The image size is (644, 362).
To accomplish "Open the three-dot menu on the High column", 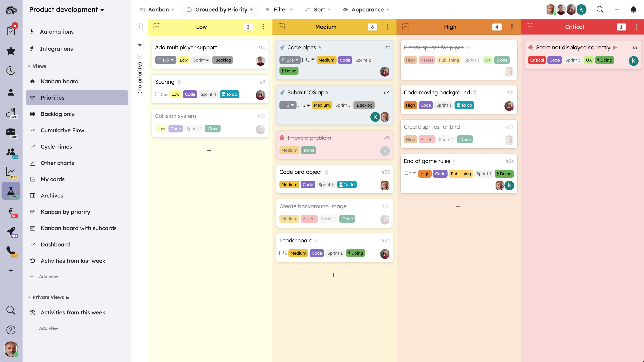I will pyautogui.click(x=511, y=27).
